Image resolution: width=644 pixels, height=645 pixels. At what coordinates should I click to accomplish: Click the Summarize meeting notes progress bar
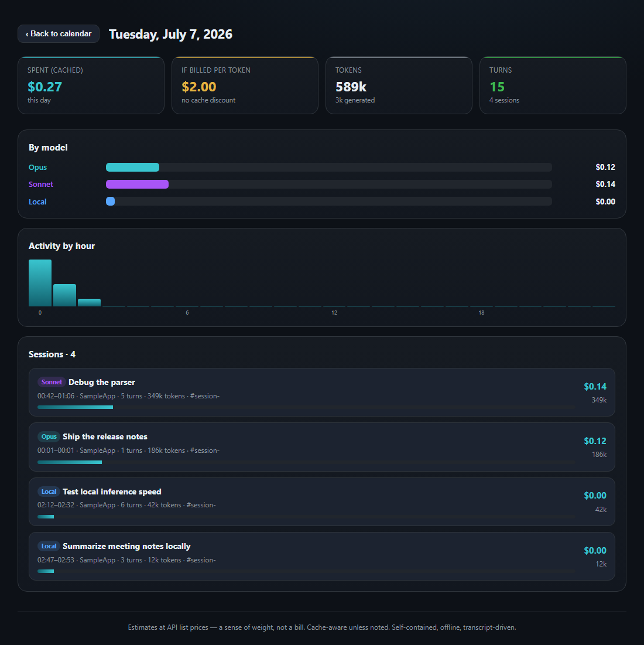point(306,571)
